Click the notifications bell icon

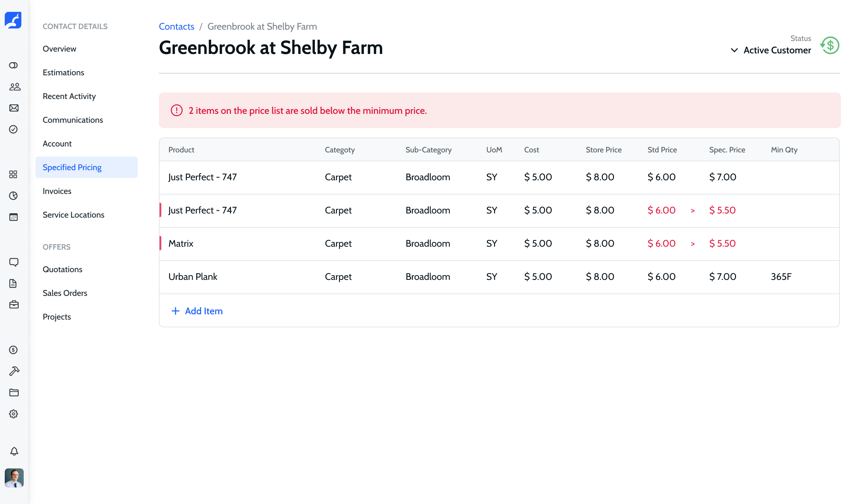tap(14, 451)
